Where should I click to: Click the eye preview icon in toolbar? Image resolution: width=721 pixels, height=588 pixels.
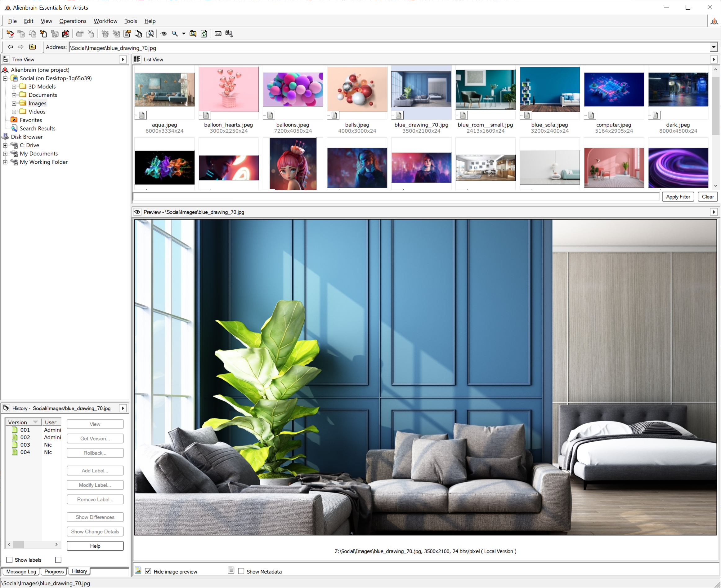pos(163,33)
